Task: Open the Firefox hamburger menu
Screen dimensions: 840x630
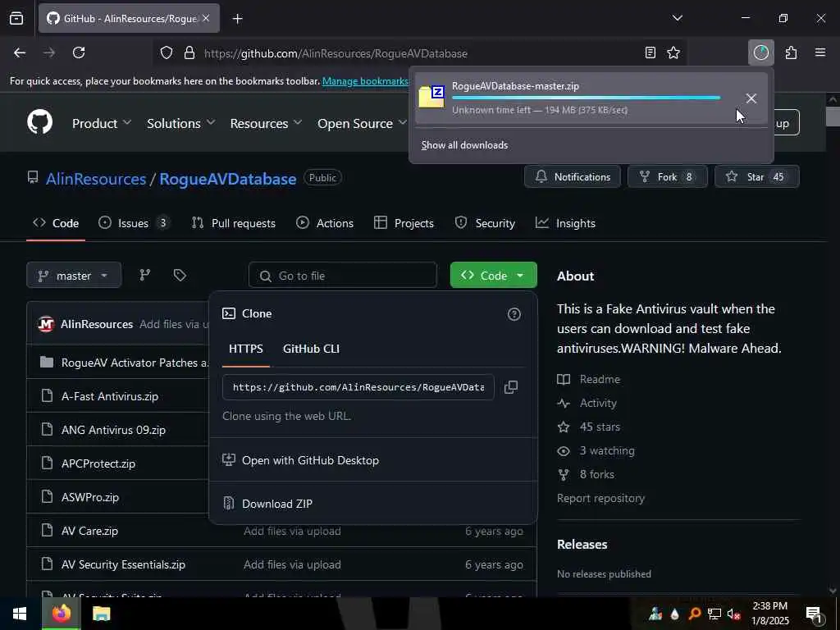Action: 820,52
